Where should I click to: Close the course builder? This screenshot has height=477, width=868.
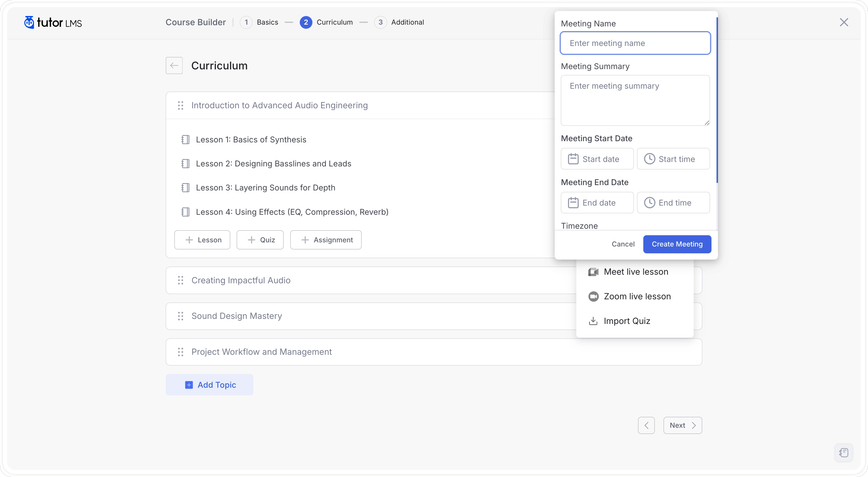[844, 22]
